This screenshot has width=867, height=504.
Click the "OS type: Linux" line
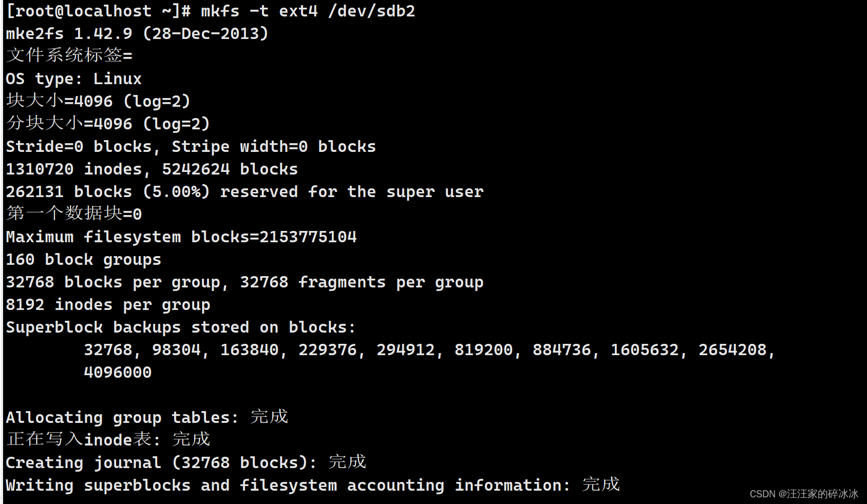[73, 79]
